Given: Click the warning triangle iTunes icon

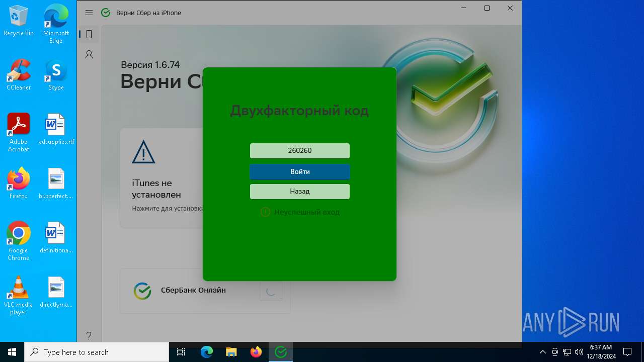Looking at the screenshot, I should coord(143,152).
